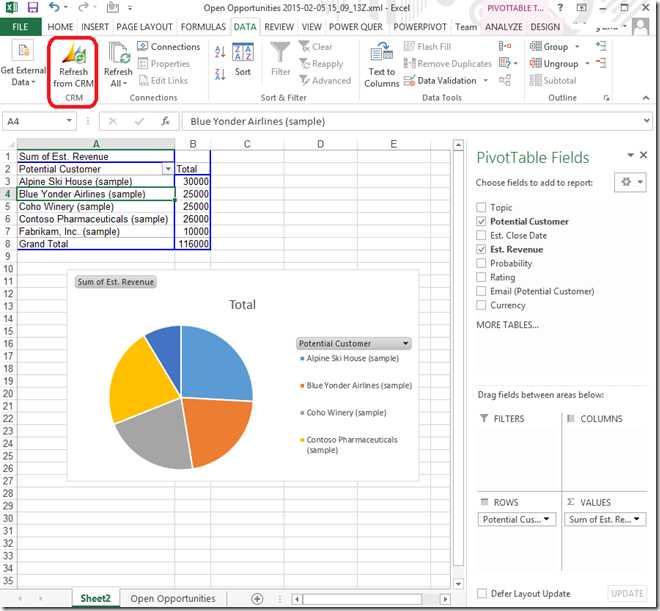Image resolution: width=660 pixels, height=611 pixels.
Task: Check the Est. Close Date field
Action: click(x=481, y=235)
